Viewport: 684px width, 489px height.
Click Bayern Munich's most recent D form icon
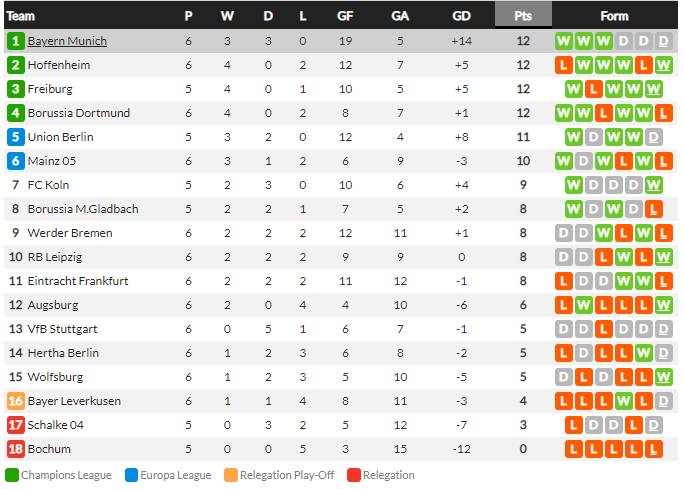pyautogui.click(x=663, y=41)
